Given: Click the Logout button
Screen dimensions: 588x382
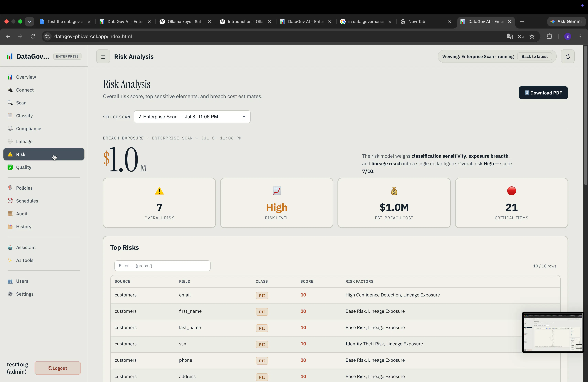Looking at the screenshot, I should click(58, 368).
